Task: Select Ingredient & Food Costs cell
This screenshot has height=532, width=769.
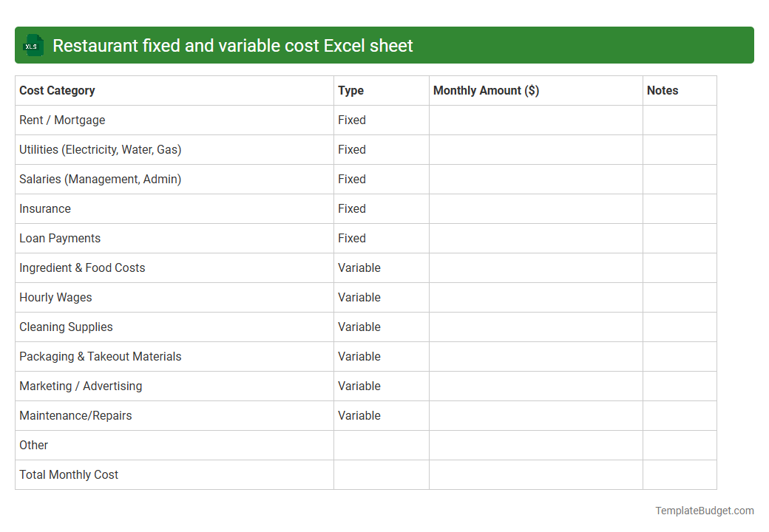Action: pyautogui.click(x=82, y=267)
